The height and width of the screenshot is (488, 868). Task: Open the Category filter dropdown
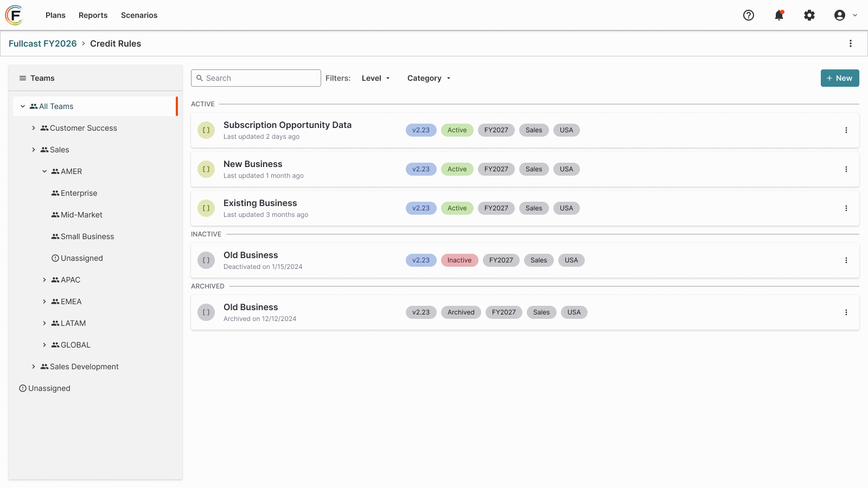(429, 78)
